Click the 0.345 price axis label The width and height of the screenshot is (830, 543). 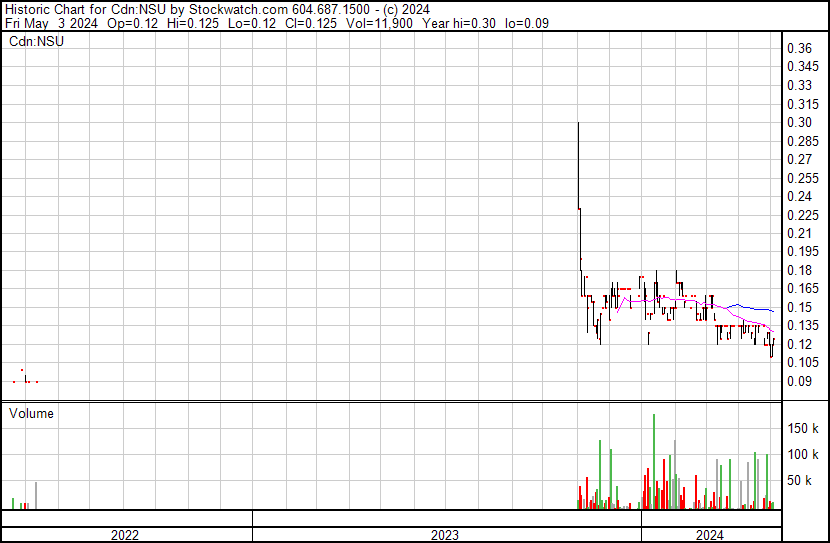(803, 67)
